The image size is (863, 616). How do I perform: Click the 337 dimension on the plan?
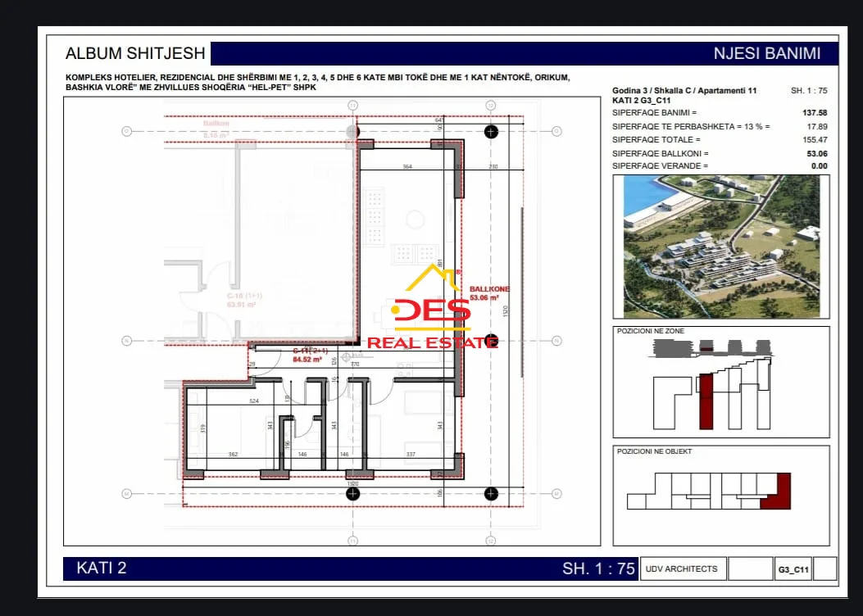click(x=411, y=455)
